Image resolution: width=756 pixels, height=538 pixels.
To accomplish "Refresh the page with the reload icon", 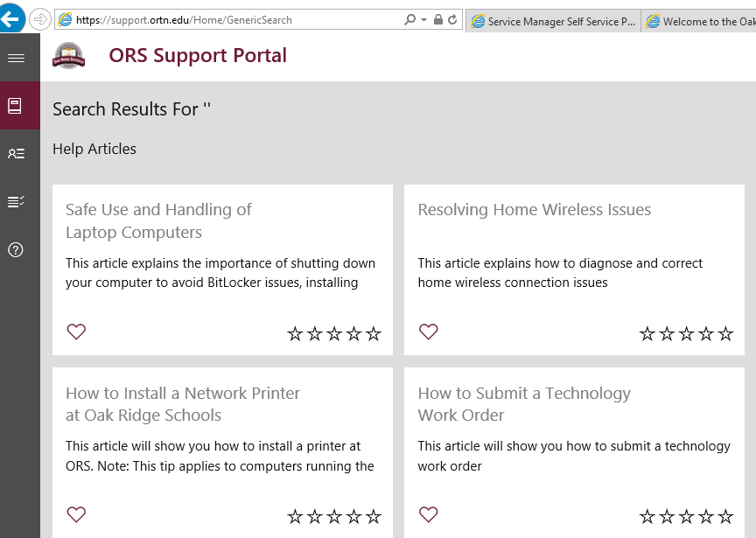I will click(451, 19).
